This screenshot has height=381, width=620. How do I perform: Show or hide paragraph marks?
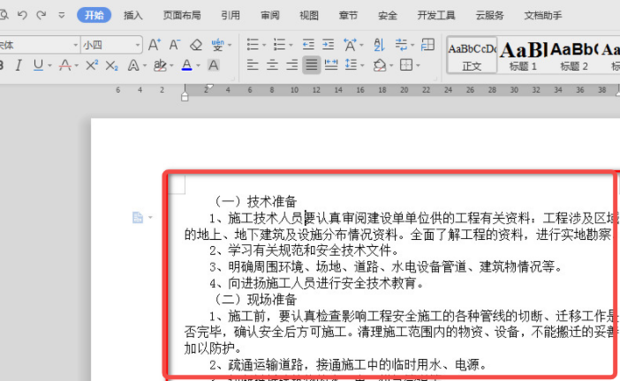[401, 45]
